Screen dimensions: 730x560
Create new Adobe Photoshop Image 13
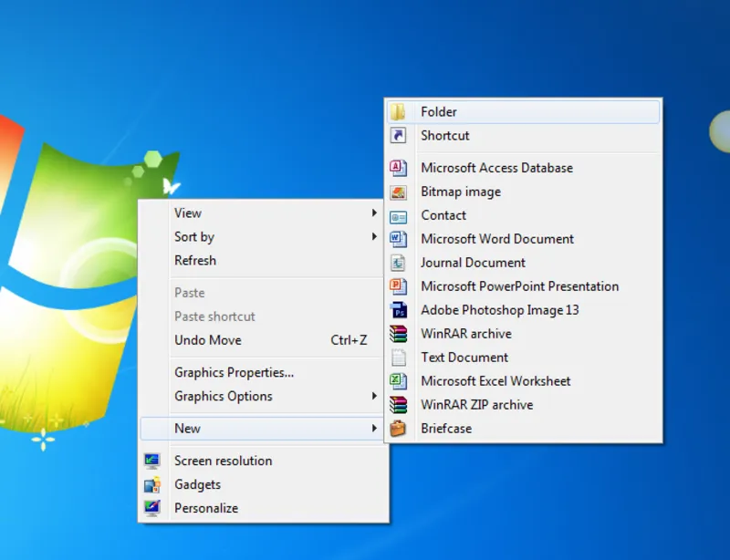point(523,310)
